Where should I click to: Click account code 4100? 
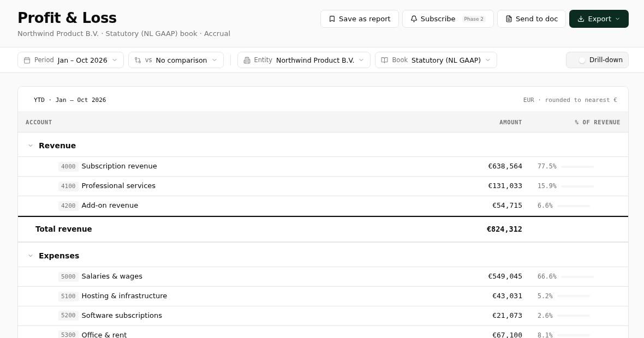[68, 186]
